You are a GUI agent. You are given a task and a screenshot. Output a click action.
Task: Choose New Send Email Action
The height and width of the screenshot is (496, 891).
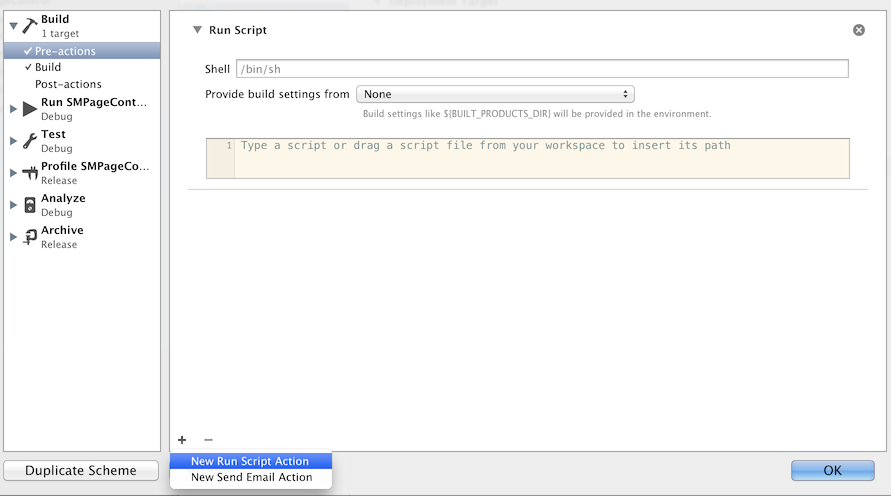tap(251, 477)
